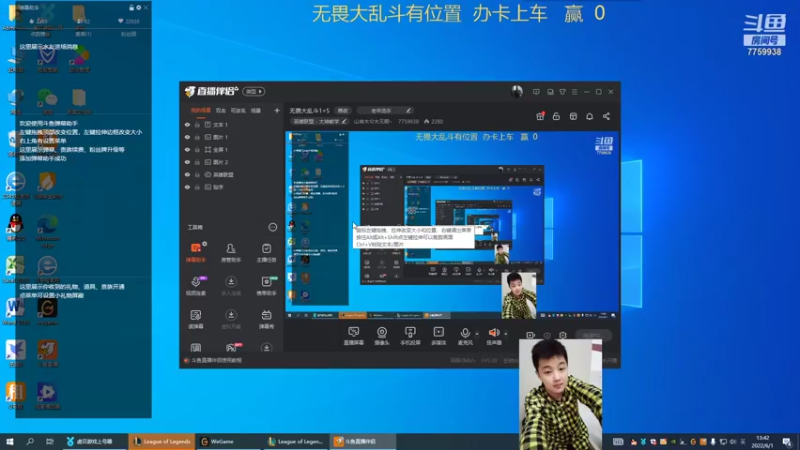Toggle visibility of 全屏 1 layer
The height and width of the screenshot is (450, 800).
[x=187, y=149]
